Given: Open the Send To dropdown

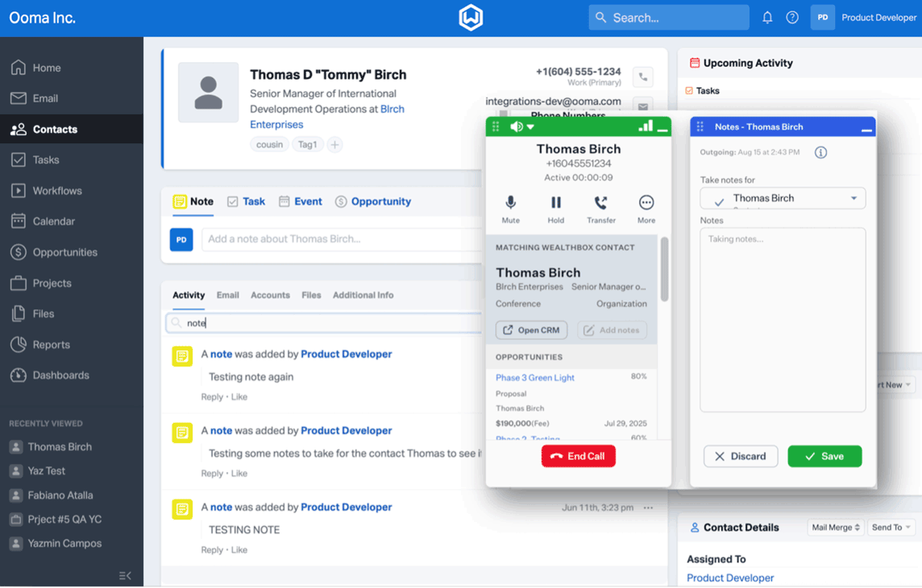Looking at the screenshot, I should (x=891, y=528).
